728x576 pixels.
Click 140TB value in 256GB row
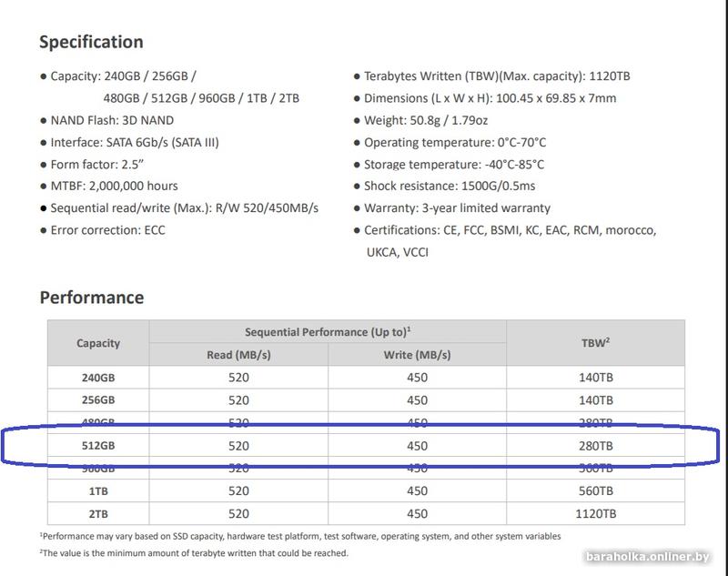pos(596,400)
